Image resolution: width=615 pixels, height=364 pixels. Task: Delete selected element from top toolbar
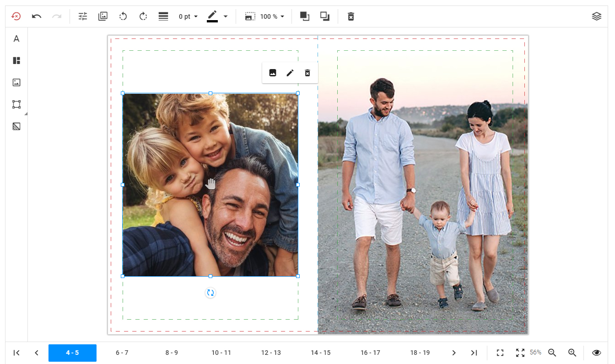click(351, 16)
